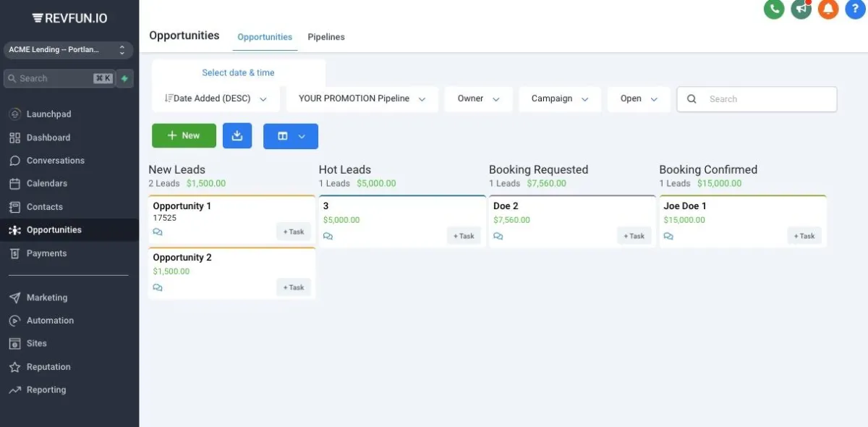
Task: Click the green lightning quick-action icon
Action: click(x=125, y=78)
